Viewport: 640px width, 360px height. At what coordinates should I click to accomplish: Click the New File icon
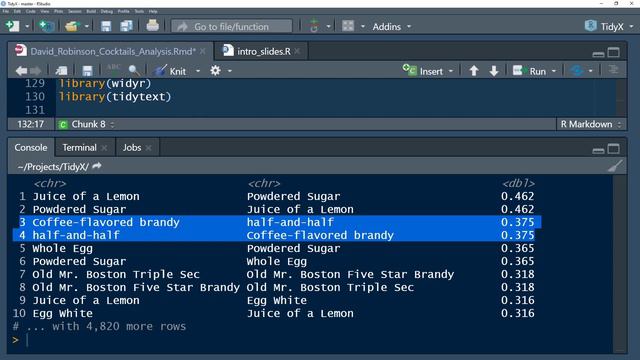(x=12, y=27)
